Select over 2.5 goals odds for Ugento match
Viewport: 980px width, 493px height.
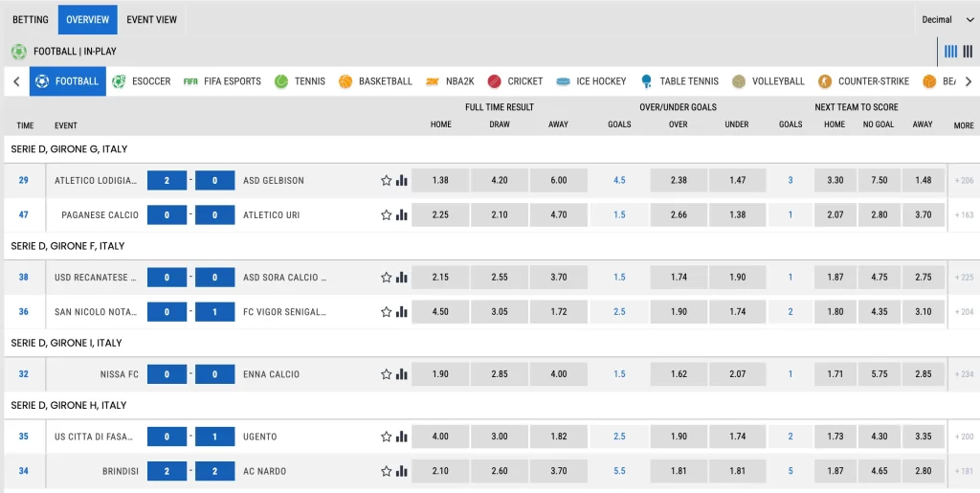[x=679, y=437]
